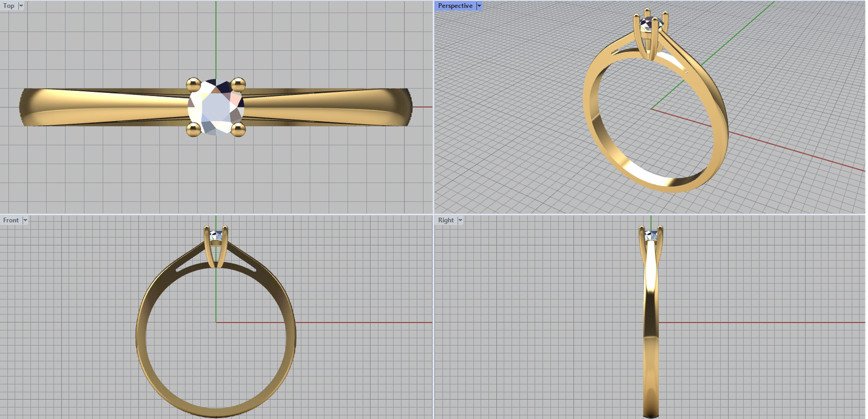The width and height of the screenshot is (868, 419).
Task: Select the gemstone in the Front viewport
Action: click(x=216, y=236)
